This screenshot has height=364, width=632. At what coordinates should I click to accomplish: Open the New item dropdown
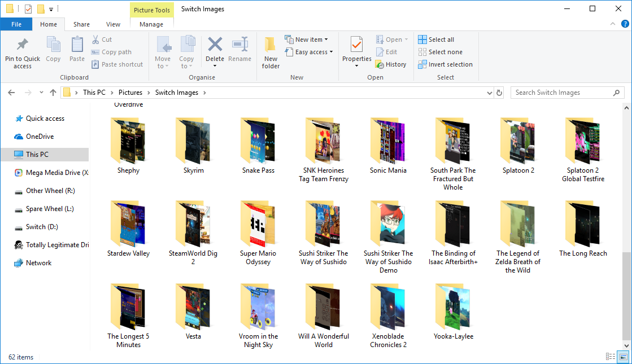click(x=306, y=40)
